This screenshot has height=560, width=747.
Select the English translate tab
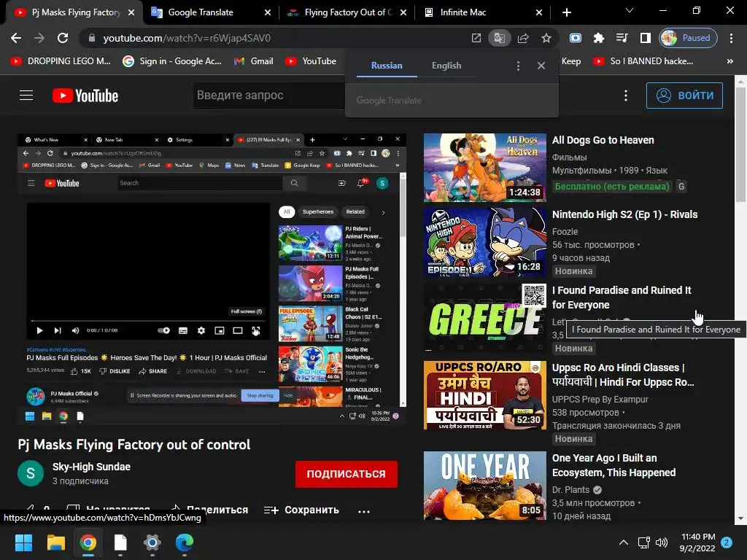[x=446, y=66]
